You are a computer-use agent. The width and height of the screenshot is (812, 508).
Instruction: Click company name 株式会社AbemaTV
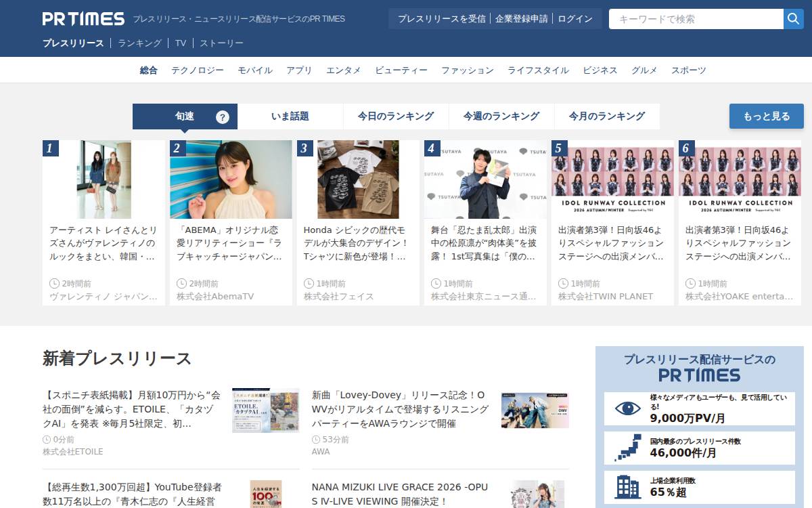pyautogui.click(x=215, y=297)
